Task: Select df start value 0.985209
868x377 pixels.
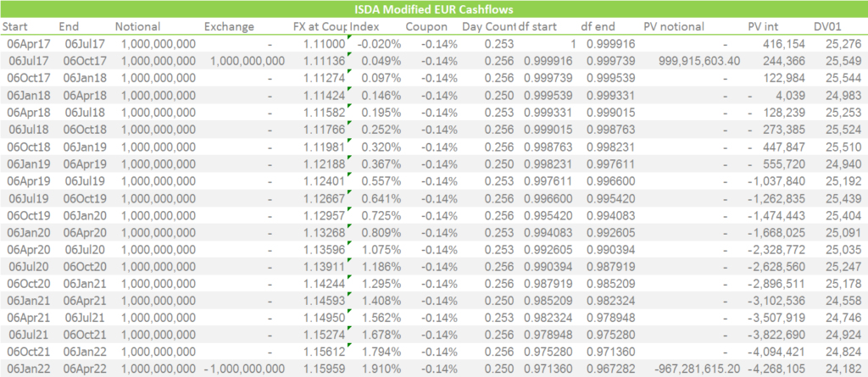Action: [x=548, y=300]
